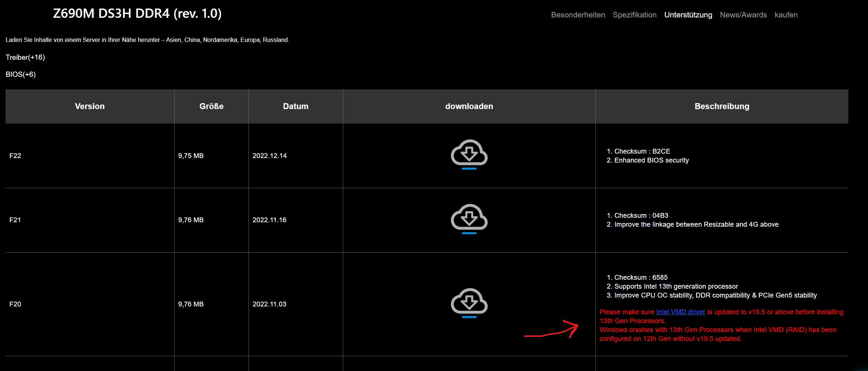Click the date 2022.12.14
Screen dimensions: 868x371
[x=270, y=156]
